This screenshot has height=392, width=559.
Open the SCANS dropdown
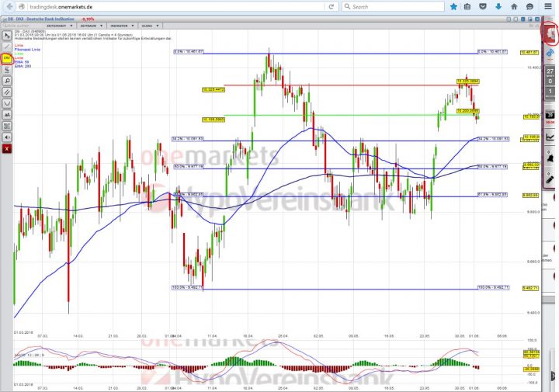click(150, 26)
